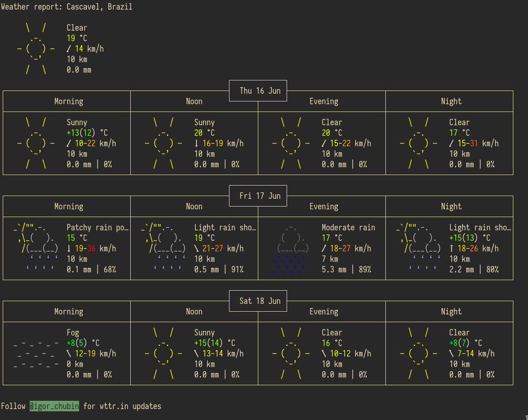Click the Friday Night column header

point(451,206)
